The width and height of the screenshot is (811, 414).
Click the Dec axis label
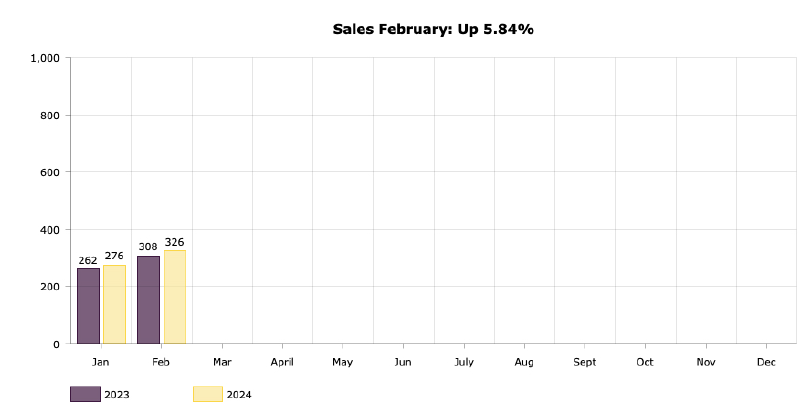[x=767, y=362]
